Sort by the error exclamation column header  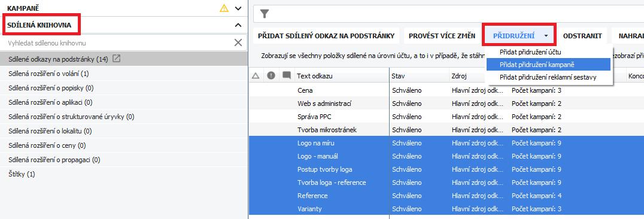[x=271, y=75]
